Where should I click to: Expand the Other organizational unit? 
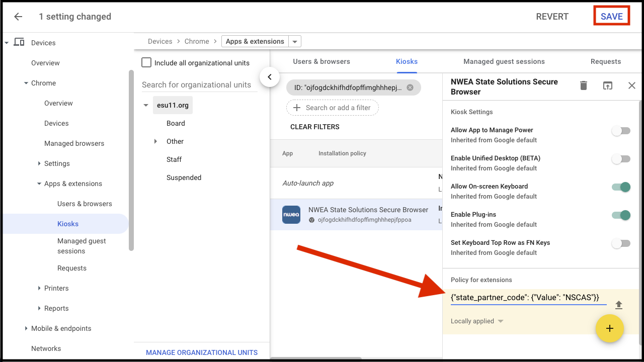pyautogui.click(x=156, y=141)
